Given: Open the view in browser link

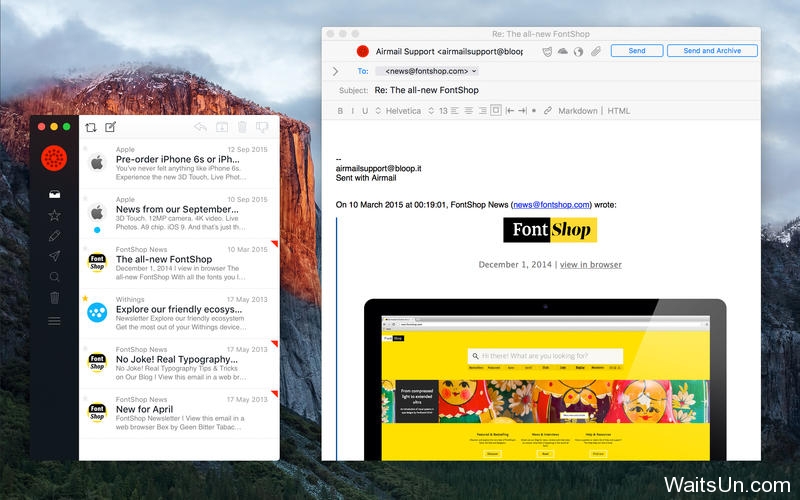Looking at the screenshot, I should pyautogui.click(x=591, y=264).
